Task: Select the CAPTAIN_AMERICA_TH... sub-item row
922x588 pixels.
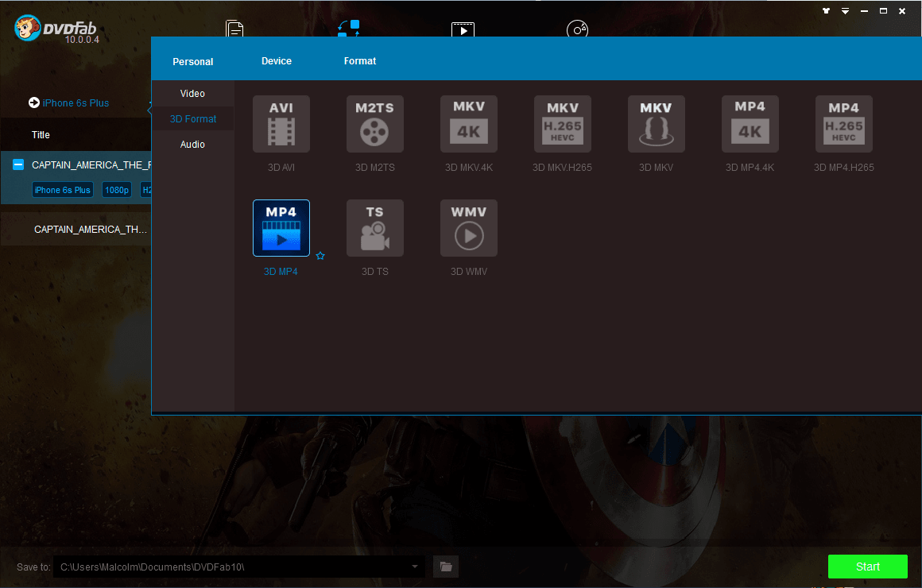Action: point(76,230)
